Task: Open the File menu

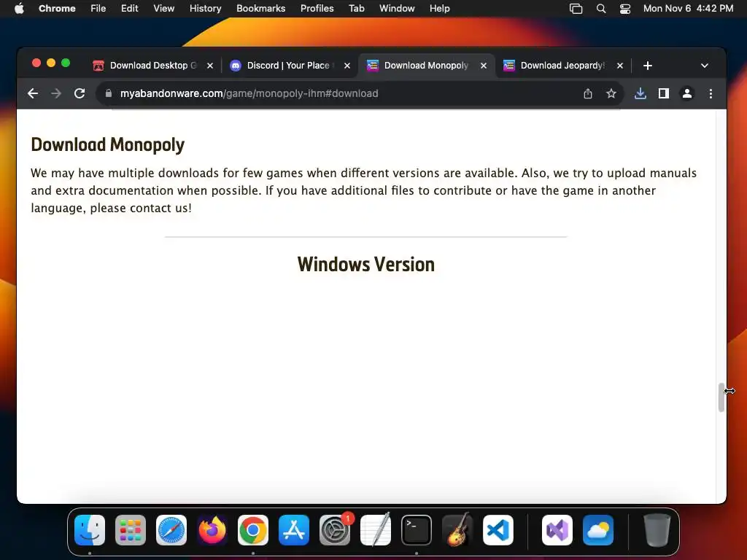Action: click(x=98, y=9)
